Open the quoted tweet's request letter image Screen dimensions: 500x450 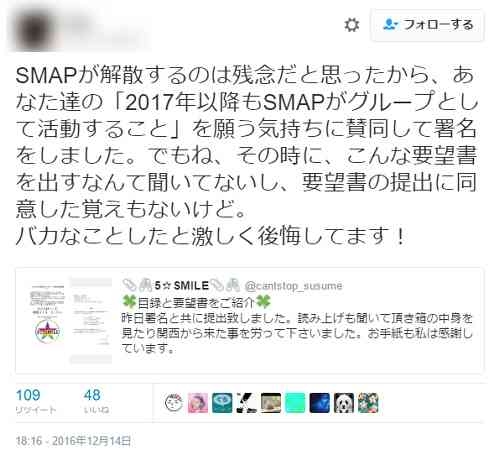click(90, 320)
